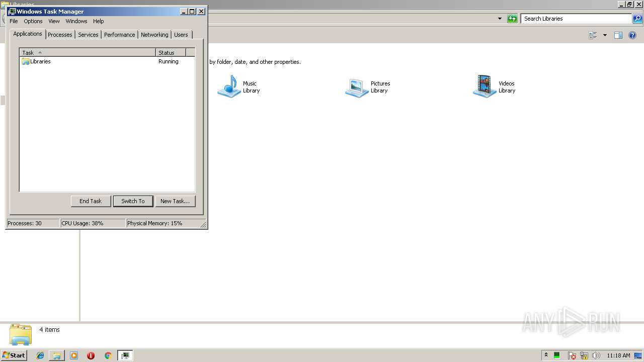Show hidden tray icons arrow

[546, 355]
